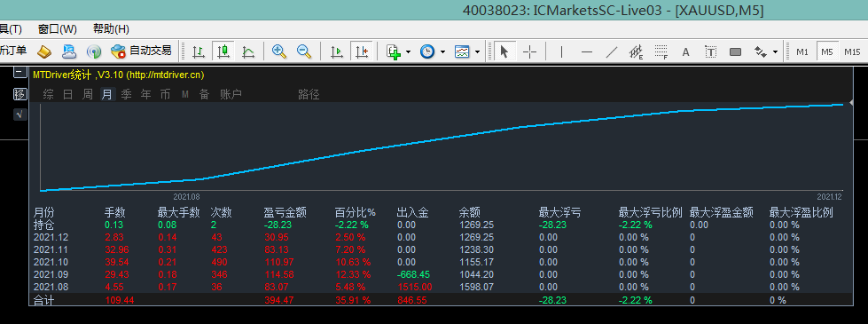Click the arrows objects icon
The width and height of the screenshot is (868, 324).
(760, 52)
